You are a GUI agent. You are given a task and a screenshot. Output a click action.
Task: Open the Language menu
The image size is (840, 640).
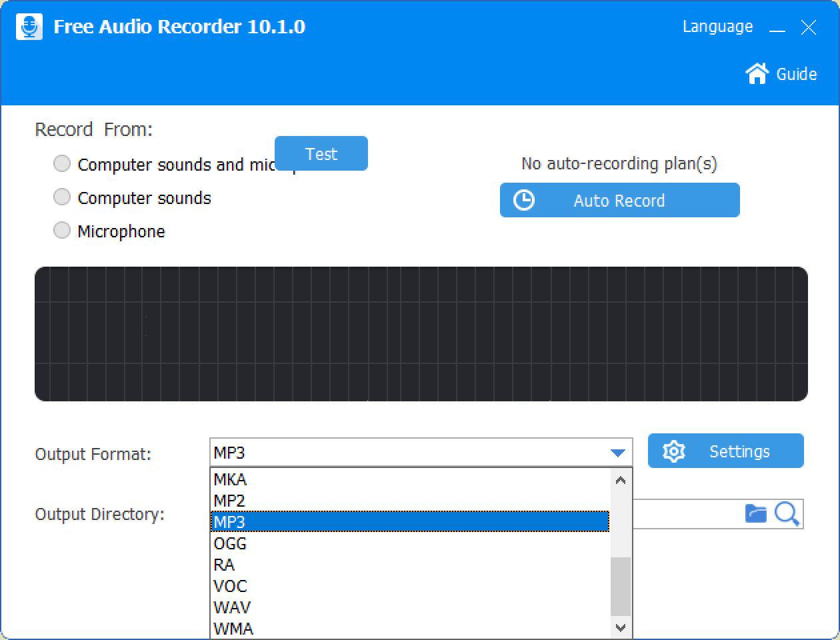click(717, 27)
